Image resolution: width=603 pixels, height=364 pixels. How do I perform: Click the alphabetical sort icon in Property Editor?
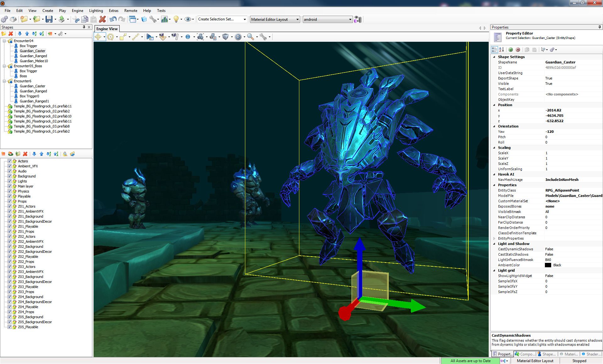(502, 50)
